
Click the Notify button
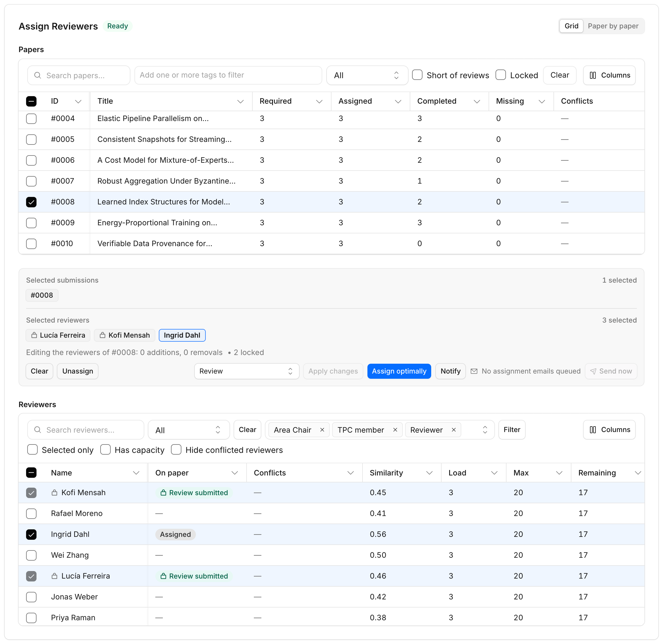click(x=450, y=371)
